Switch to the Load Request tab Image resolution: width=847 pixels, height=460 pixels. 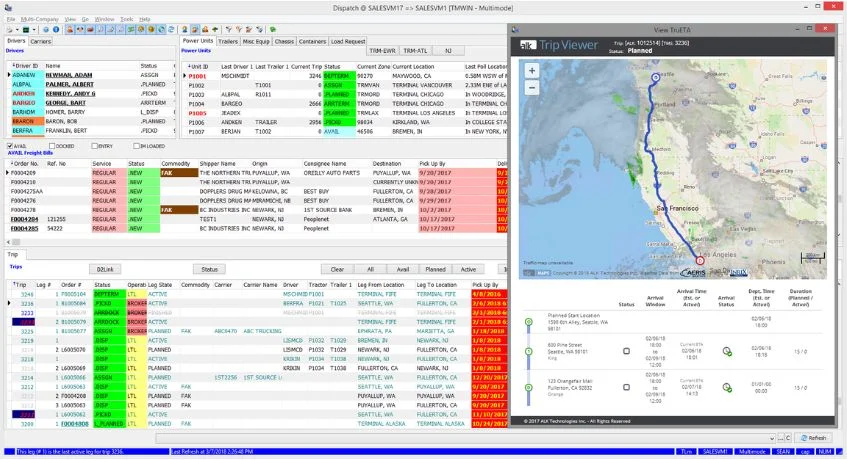tap(348, 41)
